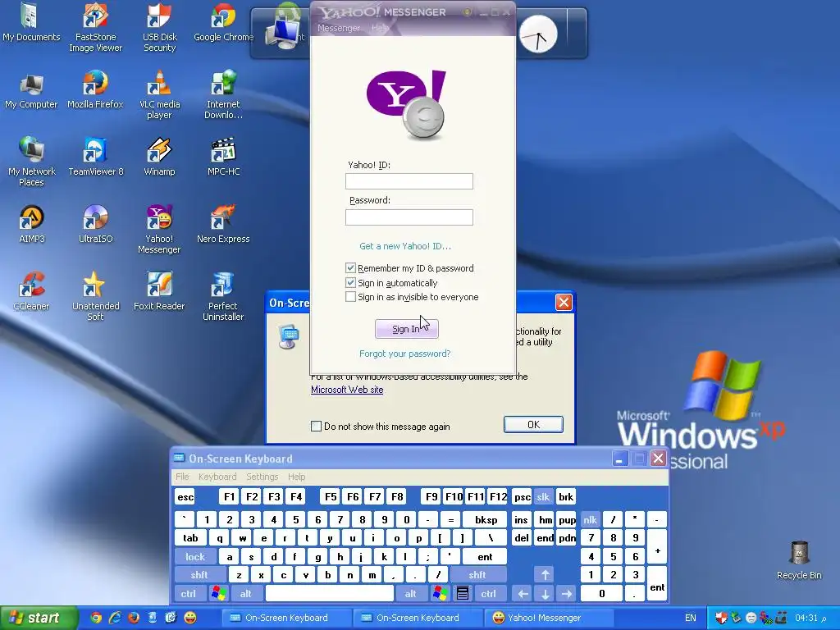Click the tab key on On-Screen Keyboard

coord(190,538)
